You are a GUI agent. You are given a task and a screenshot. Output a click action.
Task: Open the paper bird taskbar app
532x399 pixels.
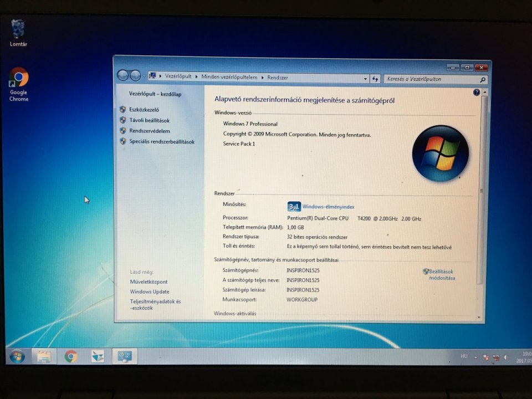(98, 356)
